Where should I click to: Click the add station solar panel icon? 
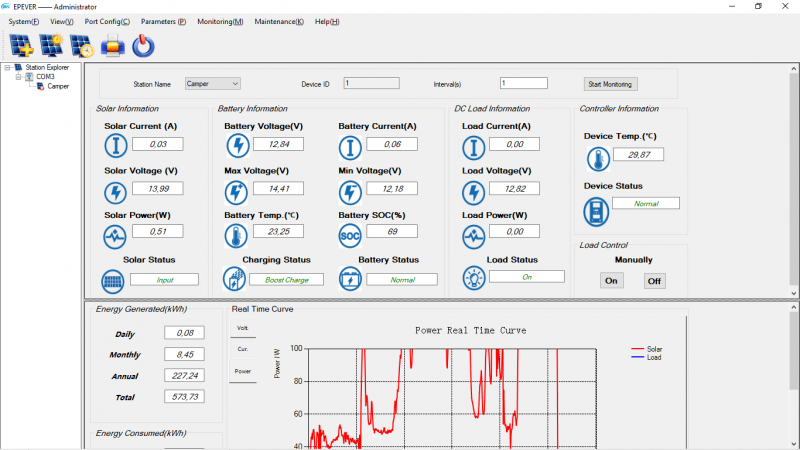[20, 45]
